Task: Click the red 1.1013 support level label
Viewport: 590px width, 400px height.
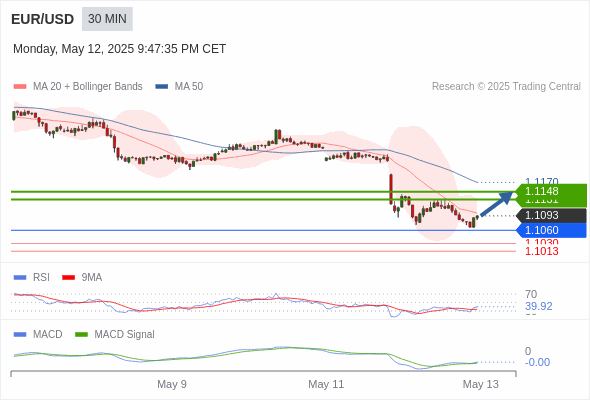Action: [542, 251]
